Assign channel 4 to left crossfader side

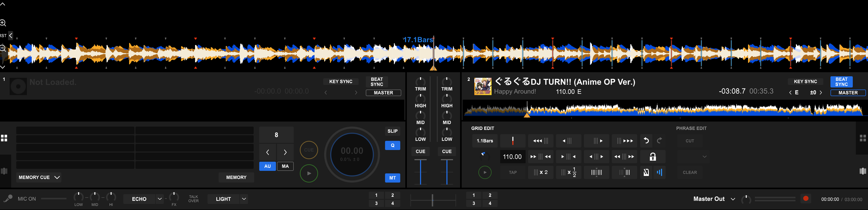click(x=393, y=203)
